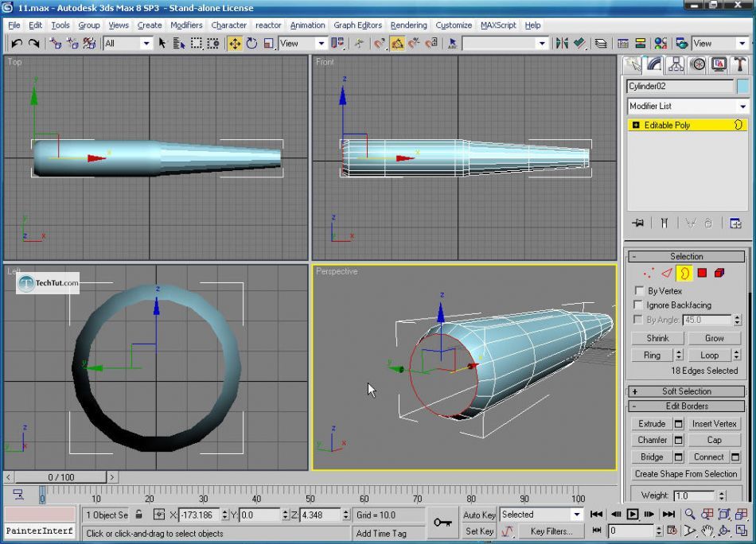The width and height of the screenshot is (756, 544).
Task: Toggle the Selection Lock padlock
Action: coord(138,515)
